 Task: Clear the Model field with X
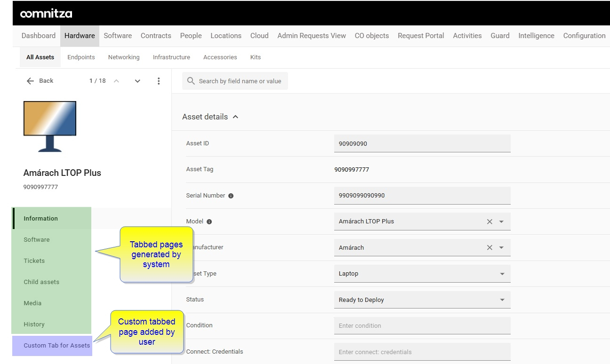490,222
